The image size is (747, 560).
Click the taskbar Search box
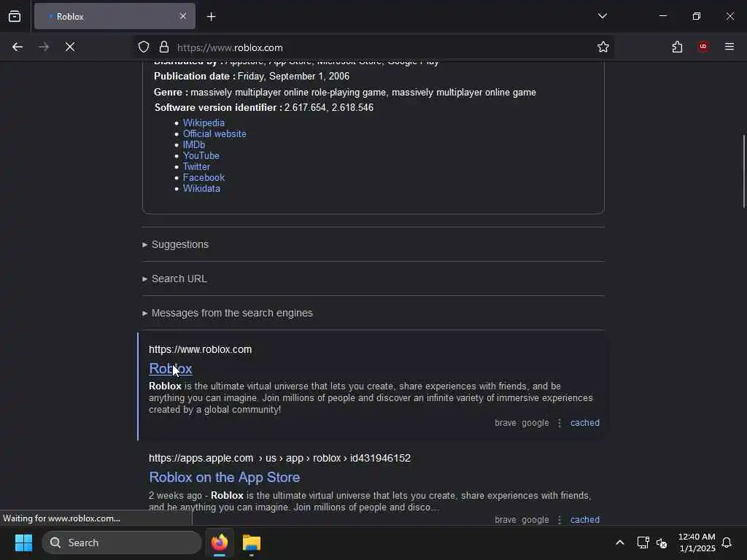point(122,542)
